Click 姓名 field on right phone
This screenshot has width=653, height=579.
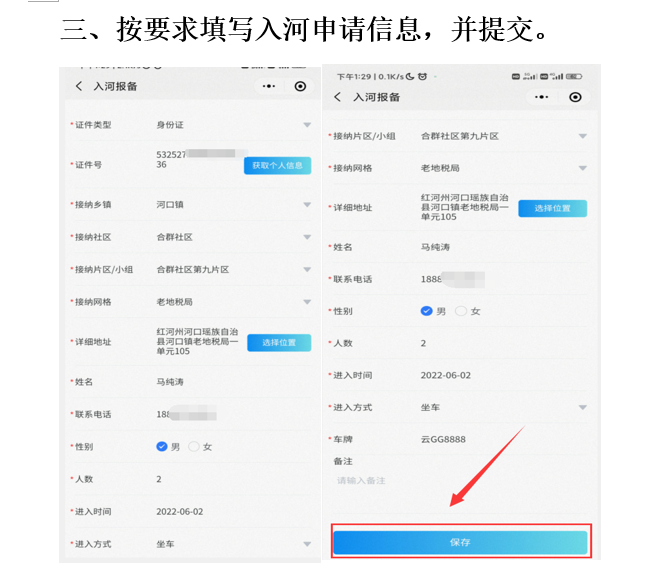click(x=435, y=247)
